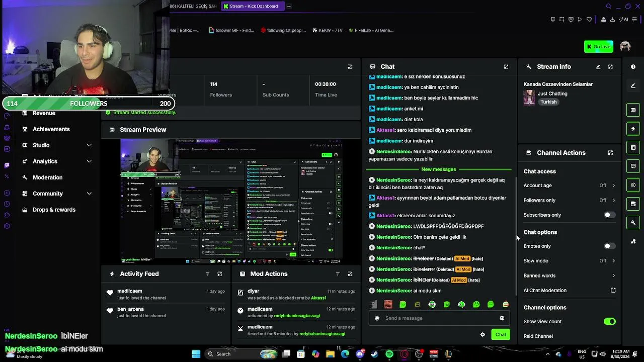Open the PixelLab bookmark
The height and width of the screenshot is (362, 644).
(371, 30)
